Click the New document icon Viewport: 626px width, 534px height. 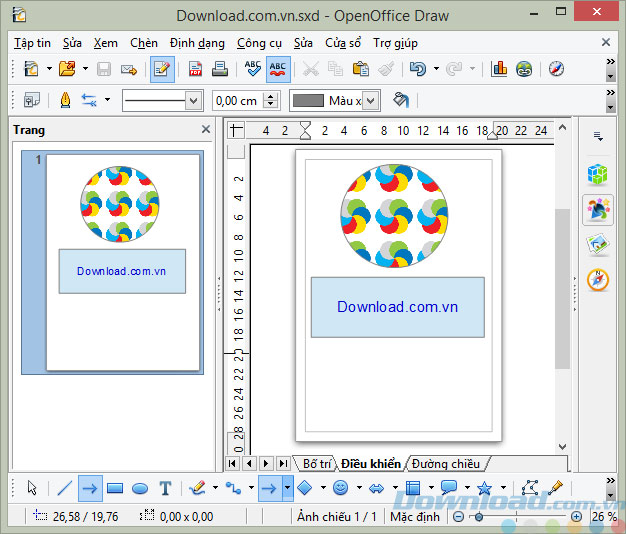(31, 69)
